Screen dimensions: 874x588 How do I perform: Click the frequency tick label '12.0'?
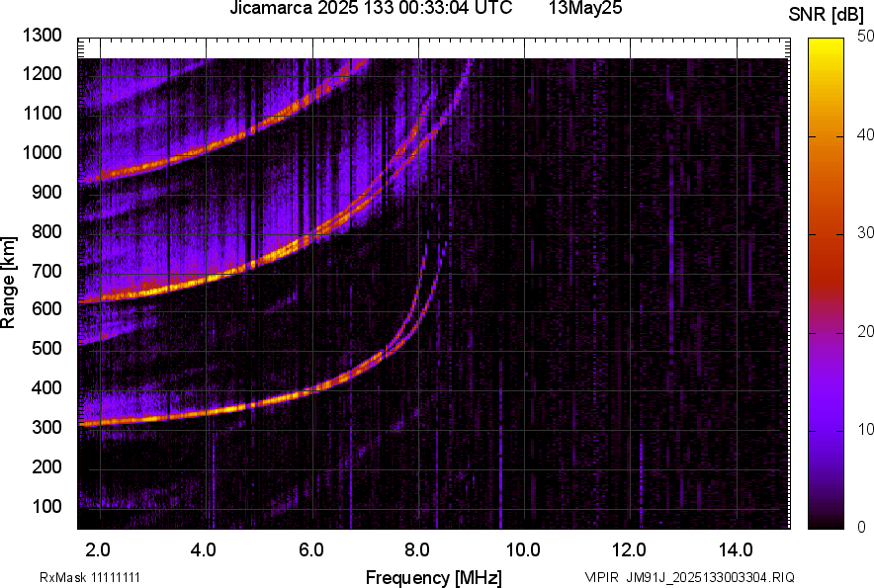629,550
